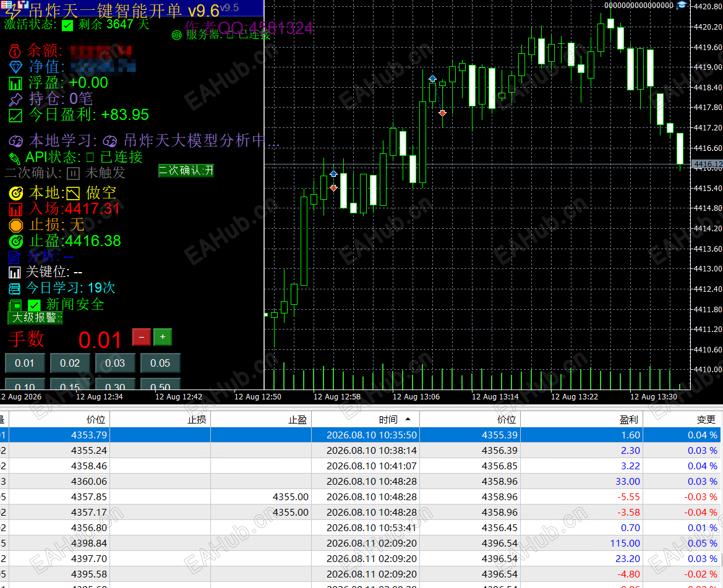Toggle the 新闻安全 green checkbox
The height and width of the screenshot is (588, 723).
click(x=34, y=305)
